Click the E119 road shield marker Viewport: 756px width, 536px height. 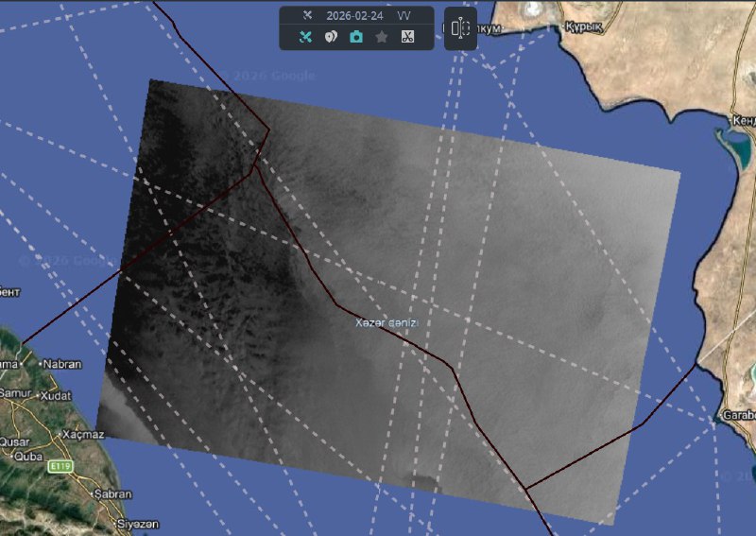click(x=61, y=466)
